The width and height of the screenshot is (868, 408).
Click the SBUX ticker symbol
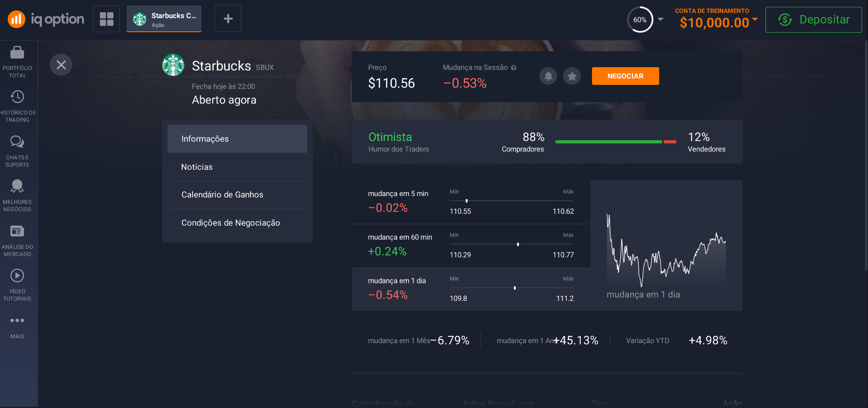tap(265, 67)
